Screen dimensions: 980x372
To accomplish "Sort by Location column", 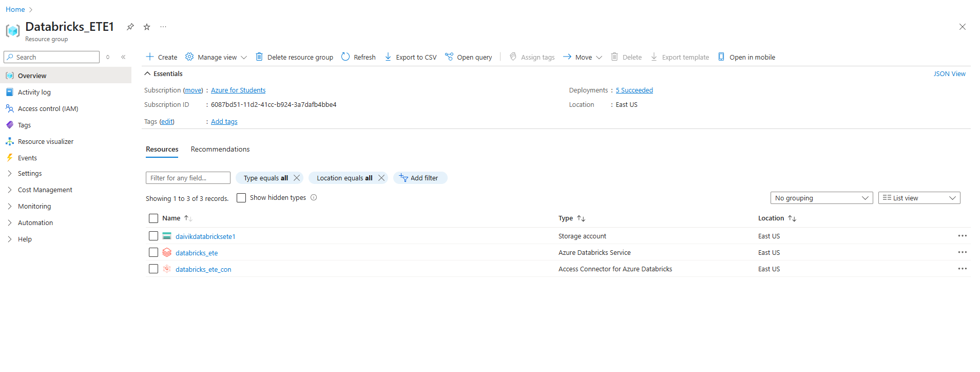I will tap(777, 218).
